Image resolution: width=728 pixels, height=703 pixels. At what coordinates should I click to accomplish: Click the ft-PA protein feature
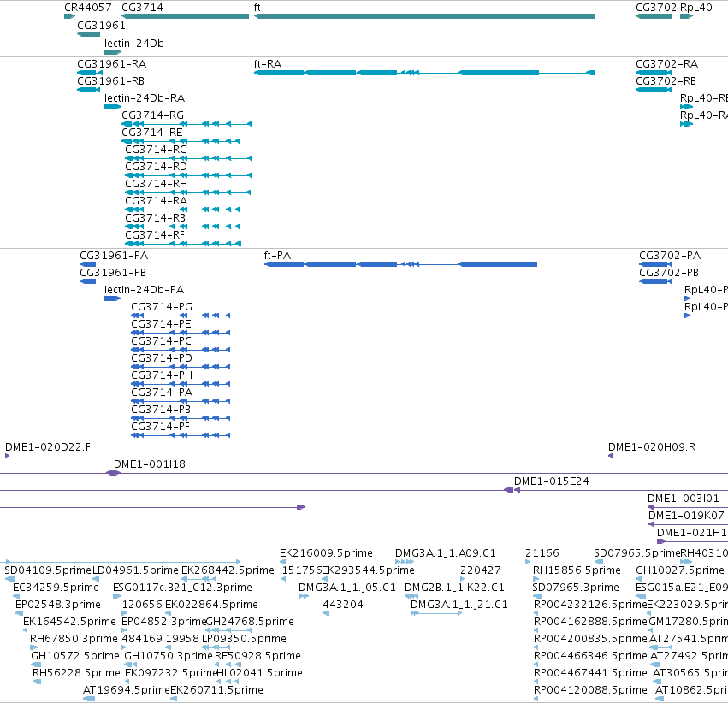[x=400, y=264]
